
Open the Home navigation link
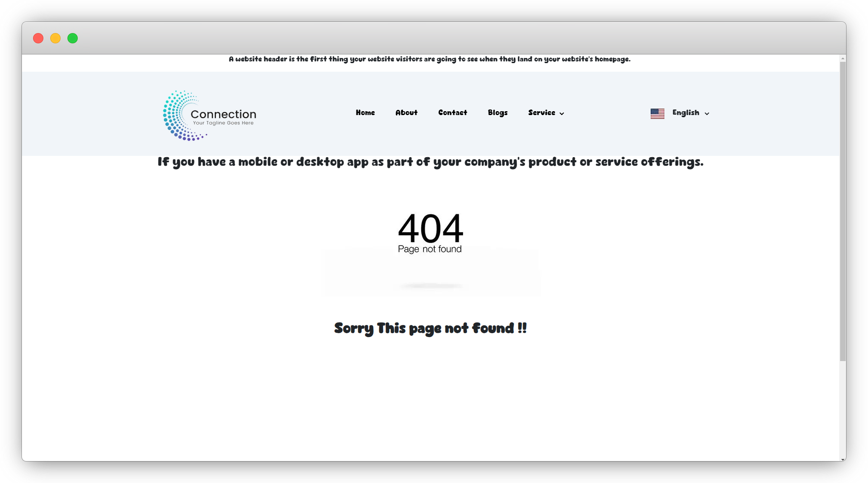pos(365,112)
